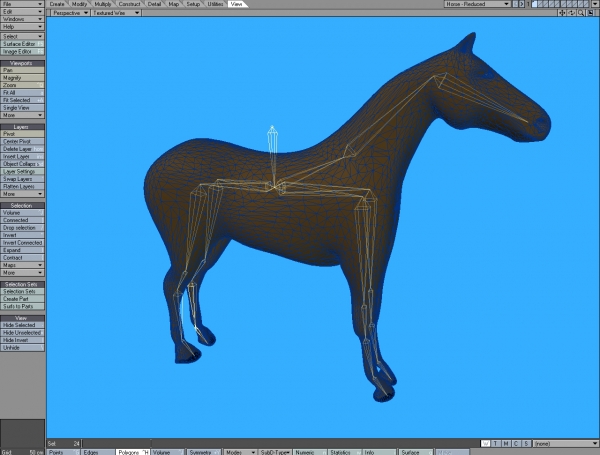Screen dimensions: 600x455
Task: Open the Surface Editor
Action: pyautogui.click(x=22, y=44)
